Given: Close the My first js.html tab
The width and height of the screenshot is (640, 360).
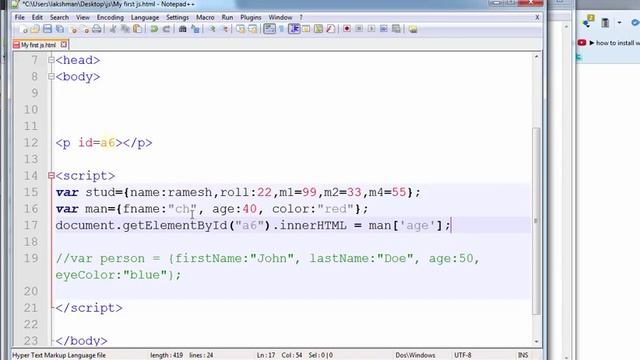Looking at the screenshot, I should click(64, 44).
